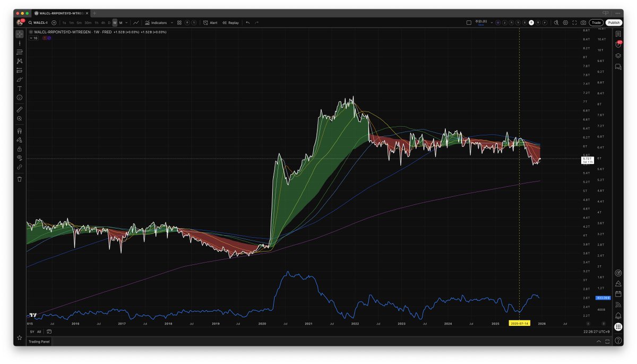
Task: Click the Publish button
Action: 614,23
